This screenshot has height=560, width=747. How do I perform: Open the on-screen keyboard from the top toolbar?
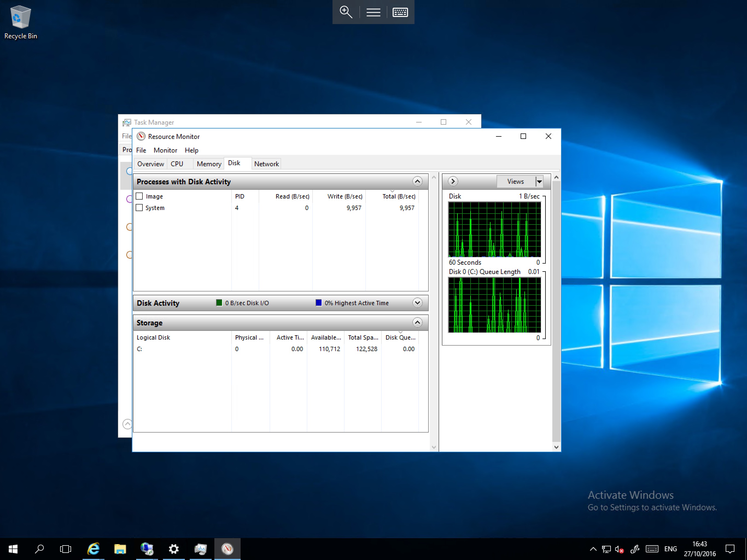pyautogui.click(x=400, y=12)
